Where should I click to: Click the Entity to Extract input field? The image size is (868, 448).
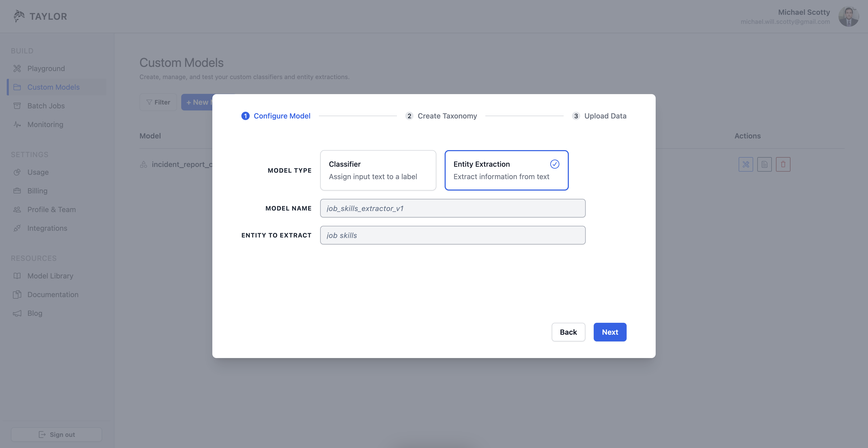[x=452, y=235]
